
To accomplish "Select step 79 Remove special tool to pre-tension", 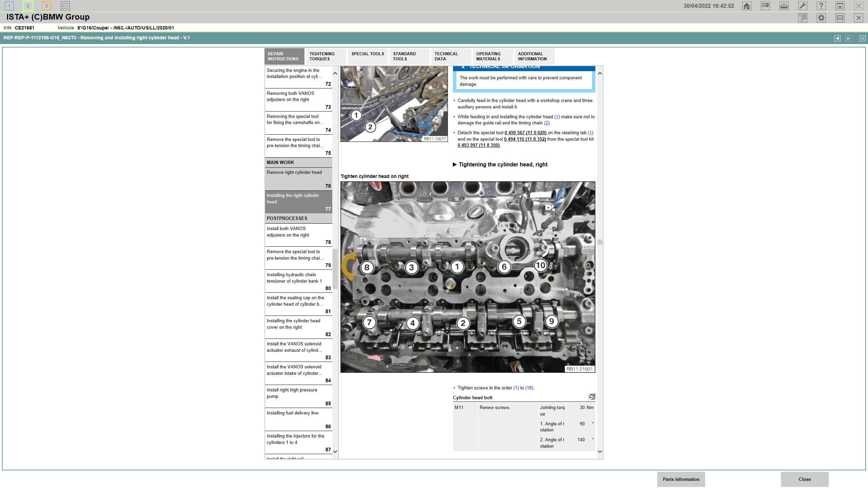I will (298, 259).
